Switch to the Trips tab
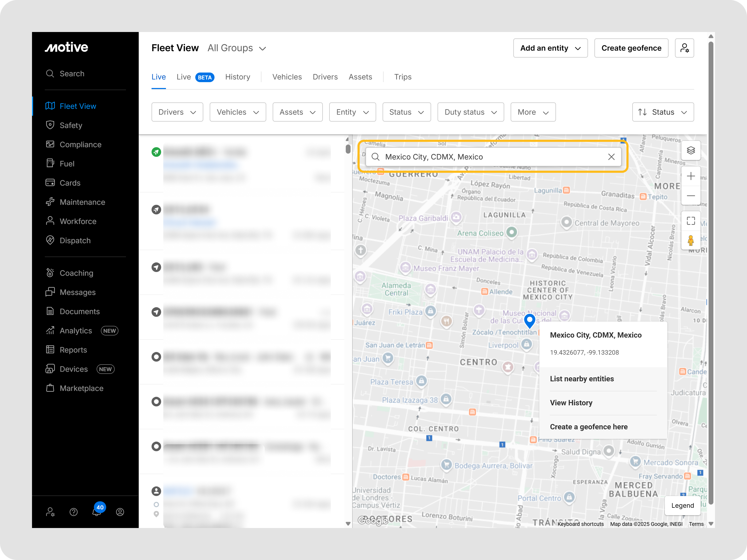This screenshot has width=747, height=560. (403, 77)
